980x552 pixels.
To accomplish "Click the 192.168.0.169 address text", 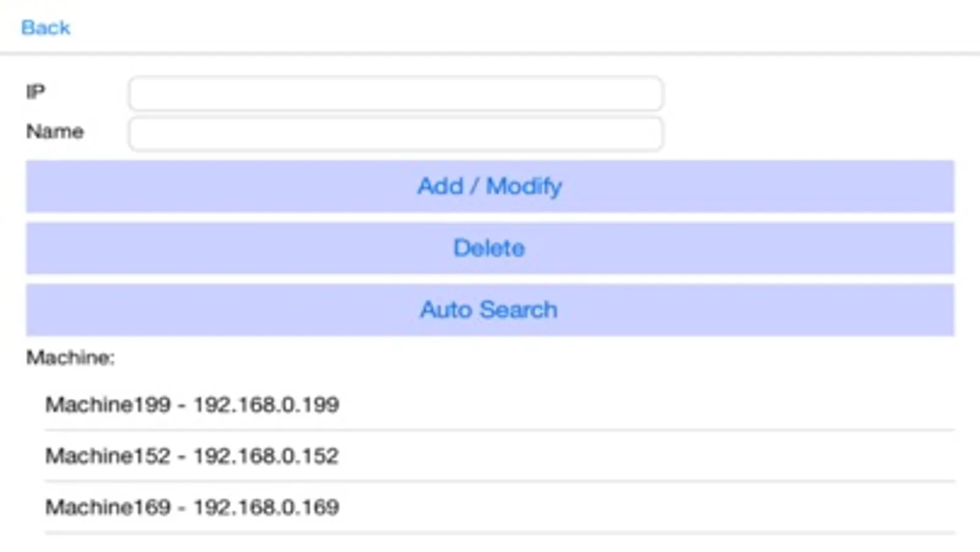I will point(266,507).
